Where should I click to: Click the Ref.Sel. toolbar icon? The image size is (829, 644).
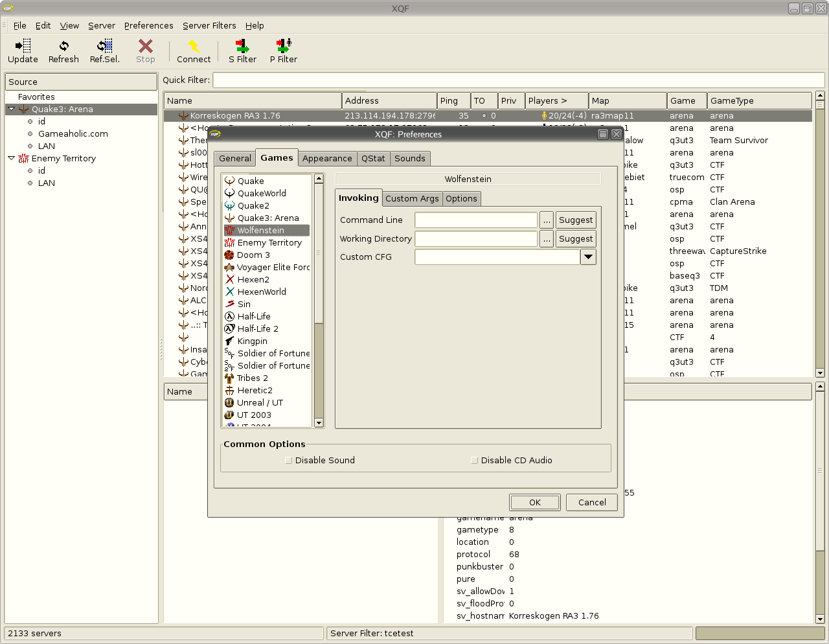(x=104, y=46)
